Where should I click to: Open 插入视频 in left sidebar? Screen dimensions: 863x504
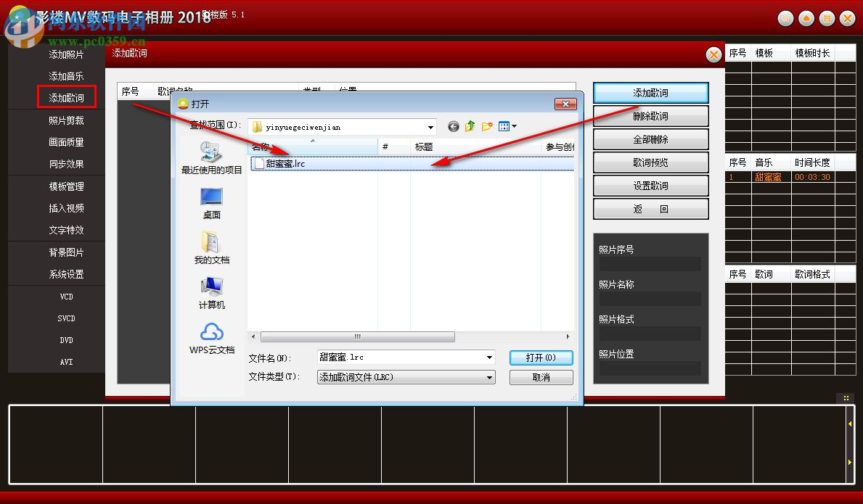67,208
